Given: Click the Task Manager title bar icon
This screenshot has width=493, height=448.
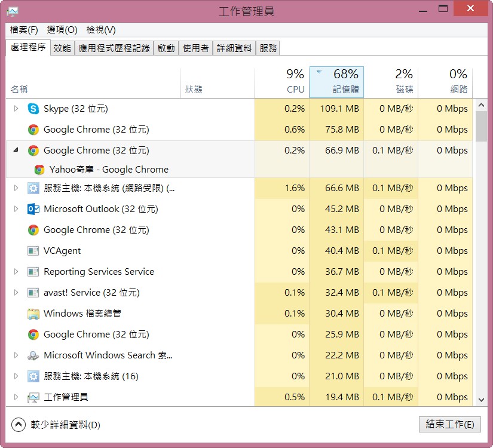Looking at the screenshot, I should (13, 11).
